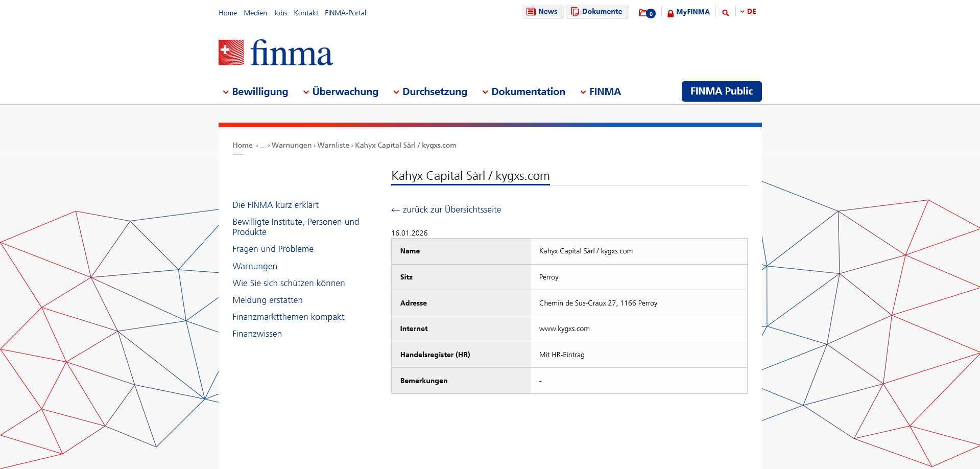Open Finanzwissen sidebar item

click(x=257, y=334)
